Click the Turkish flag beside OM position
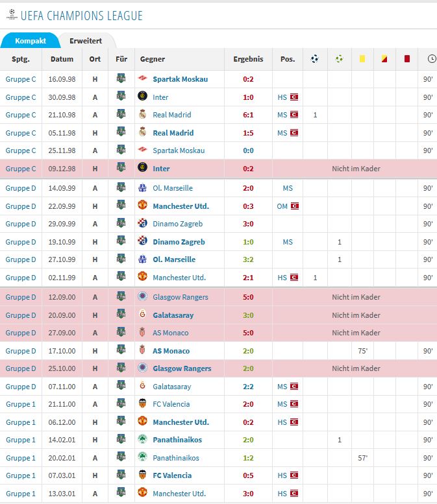This screenshot has width=437, height=504. pos(294,206)
